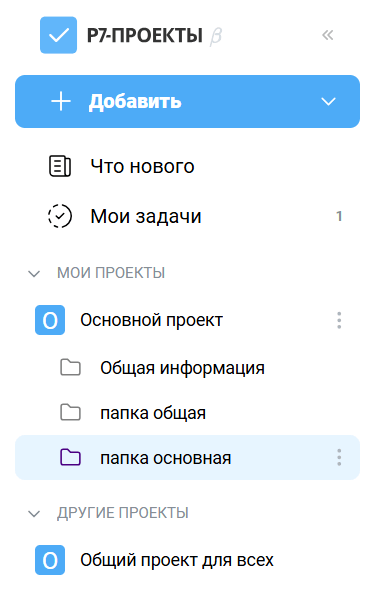Click the plus icon in Добавить

point(61,102)
